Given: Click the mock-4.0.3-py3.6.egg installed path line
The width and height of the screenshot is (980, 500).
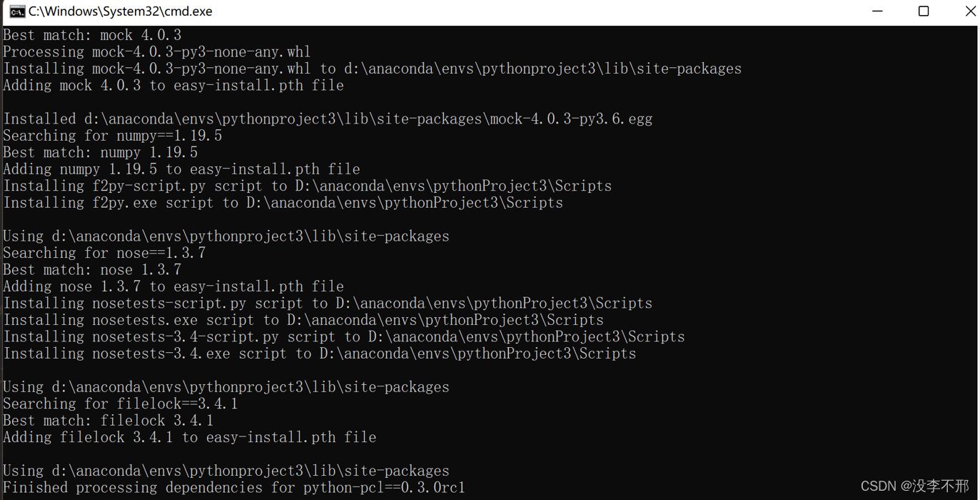Looking at the screenshot, I should click(x=328, y=119).
